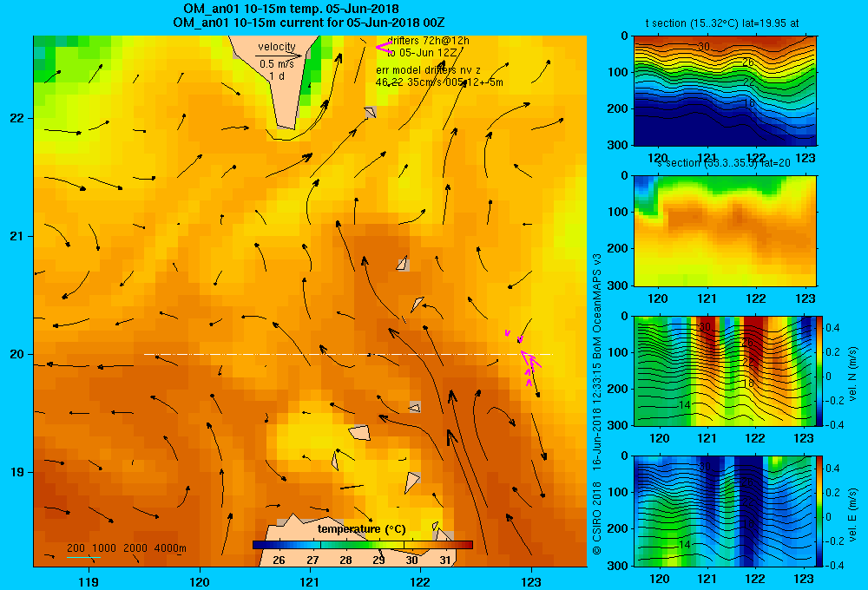Click the 'err model drifters nv z' text
The height and width of the screenshot is (590, 868).
(428, 70)
